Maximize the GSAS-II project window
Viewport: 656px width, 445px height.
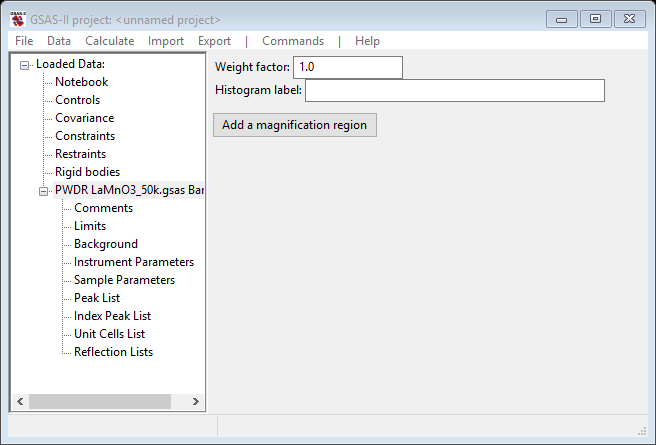595,19
